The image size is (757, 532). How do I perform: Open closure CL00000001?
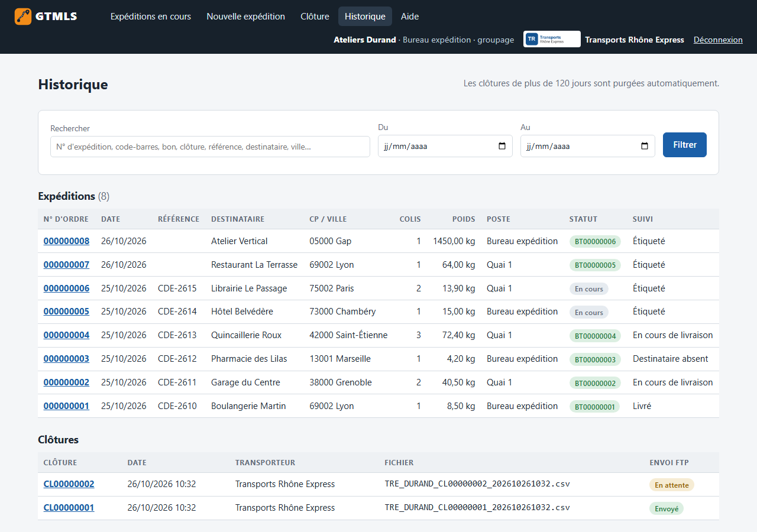(69, 508)
